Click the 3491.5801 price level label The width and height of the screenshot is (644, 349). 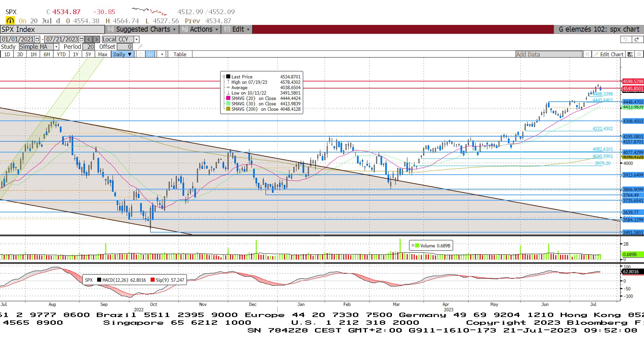point(633,233)
